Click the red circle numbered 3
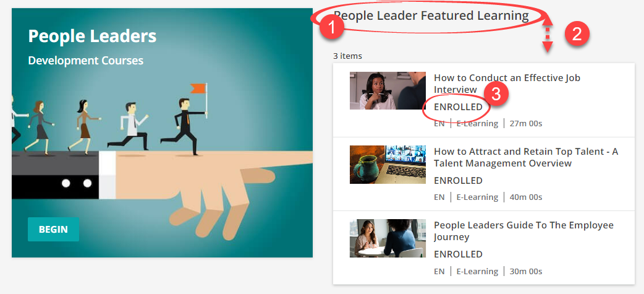The image size is (644, 294). pos(496,94)
